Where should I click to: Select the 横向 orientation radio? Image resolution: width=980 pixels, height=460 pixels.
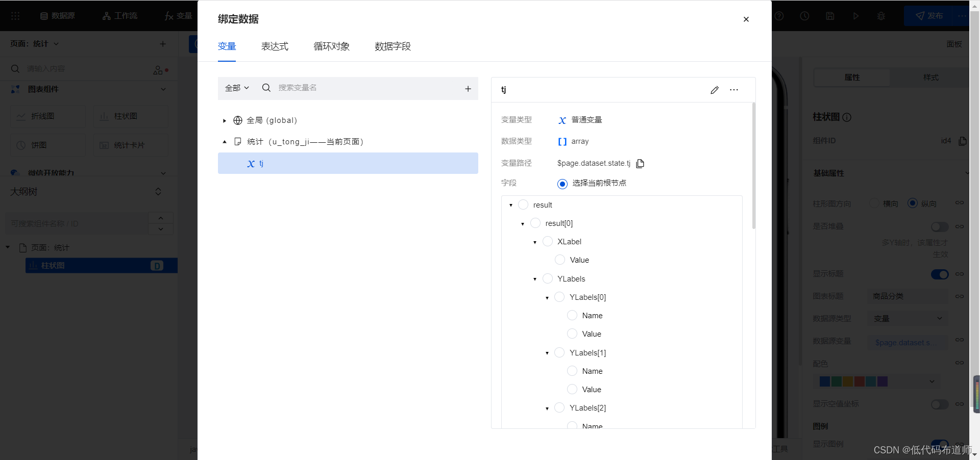874,203
